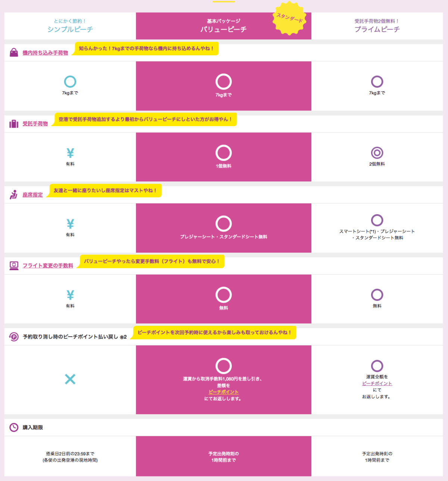448x481 pixels.
Task: Click the purchase deadline clock icon
Action: [x=14, y=427]
